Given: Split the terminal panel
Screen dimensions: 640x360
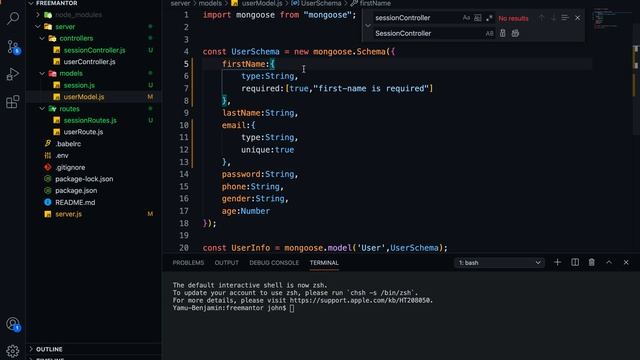Looking at the screenshot, I should point(575,262).
